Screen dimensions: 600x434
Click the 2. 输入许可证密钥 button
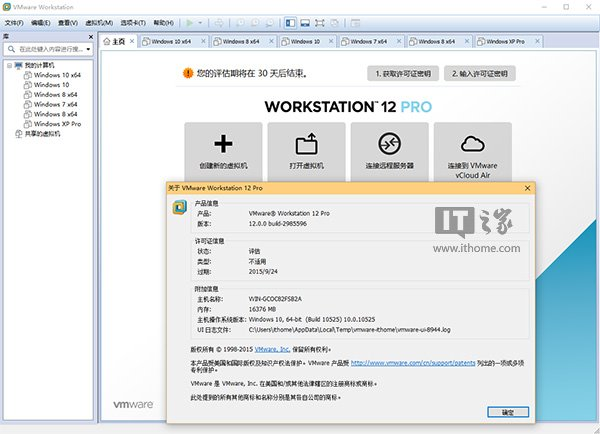pos(480,73)
